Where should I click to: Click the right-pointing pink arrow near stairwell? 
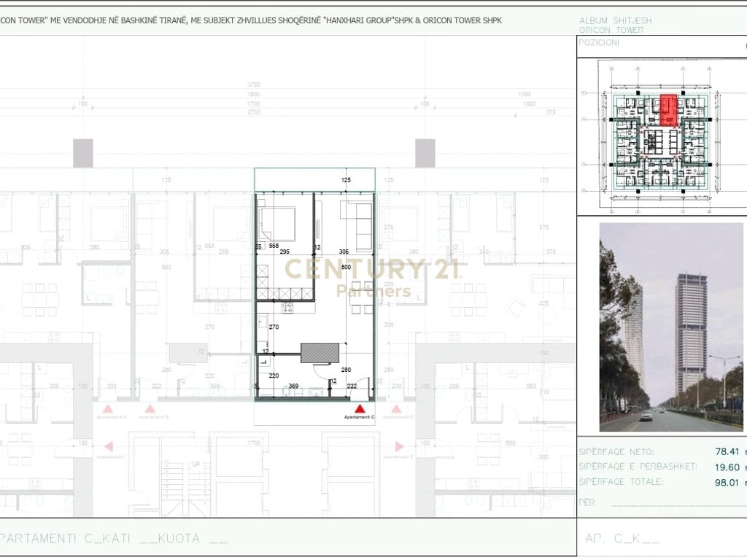click(399, 446)
